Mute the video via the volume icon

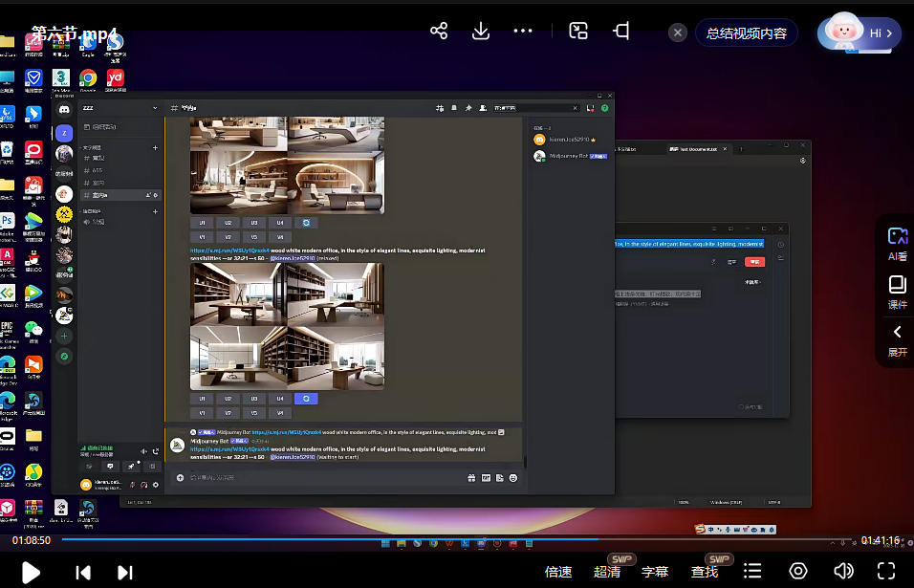843,571
